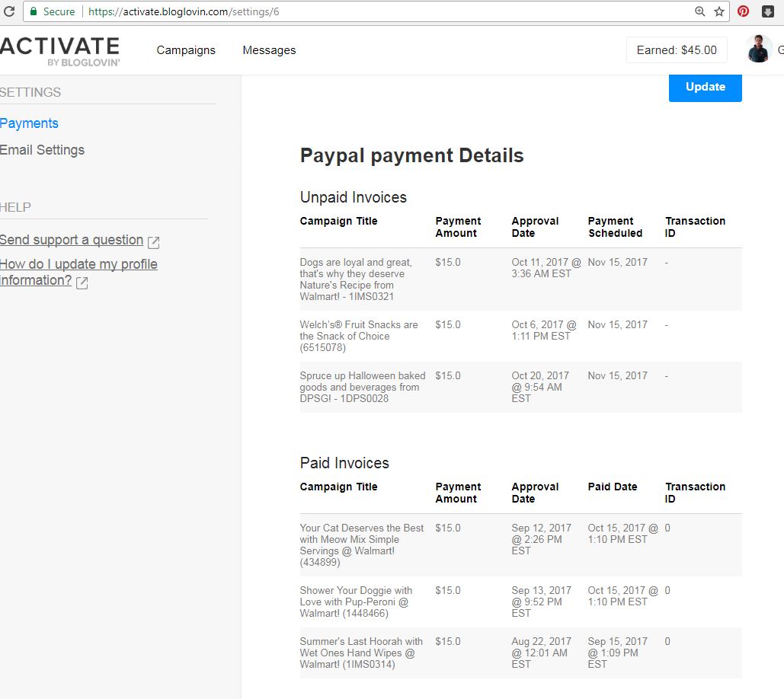The width and height of the screenshot is (784, 699).
Task: Select Paid Invoices heading
Action: pyautogui.click(x=344, y=463)
